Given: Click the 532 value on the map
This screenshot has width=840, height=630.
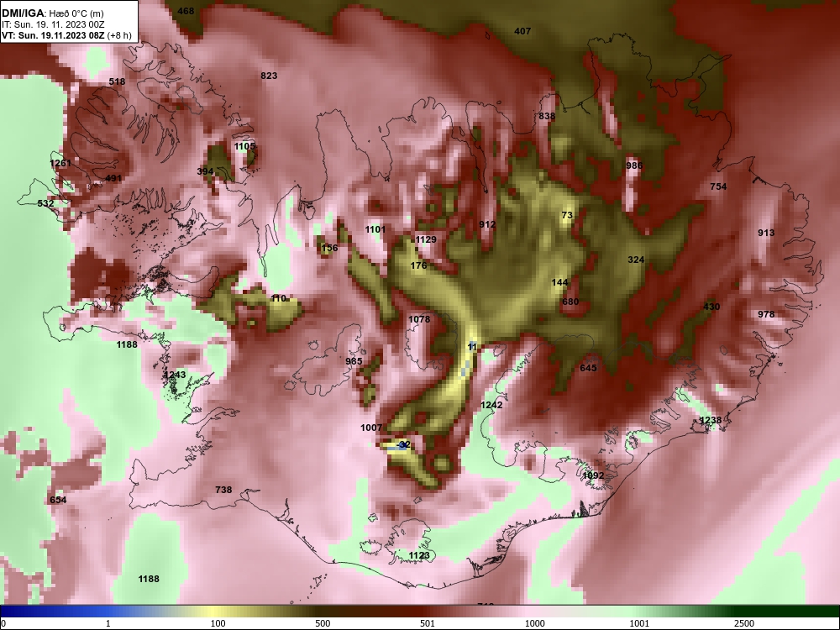Looking at the screenshot, I should pos(45,203).
